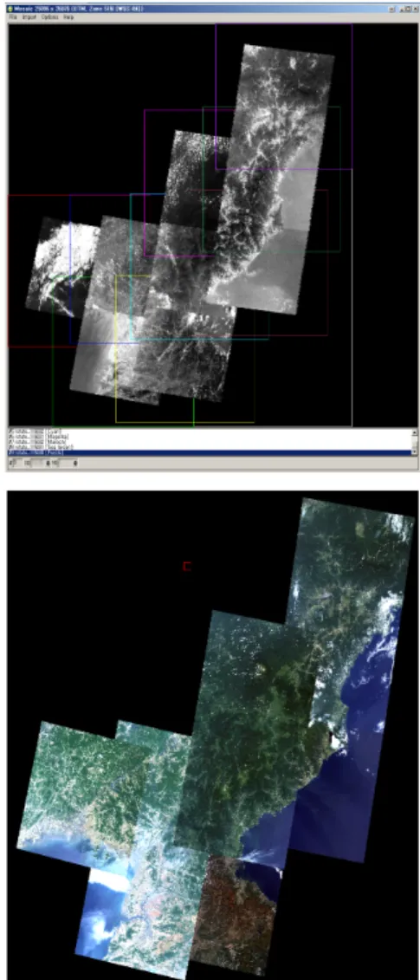
Task: Click the Mosaic window title bar
Action: pyautogui.click(x=211, y=10)
